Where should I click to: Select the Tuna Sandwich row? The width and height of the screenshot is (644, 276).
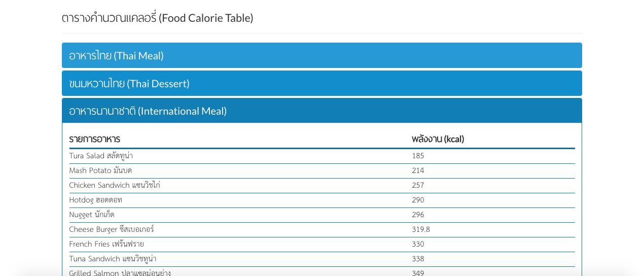[322, 259]
